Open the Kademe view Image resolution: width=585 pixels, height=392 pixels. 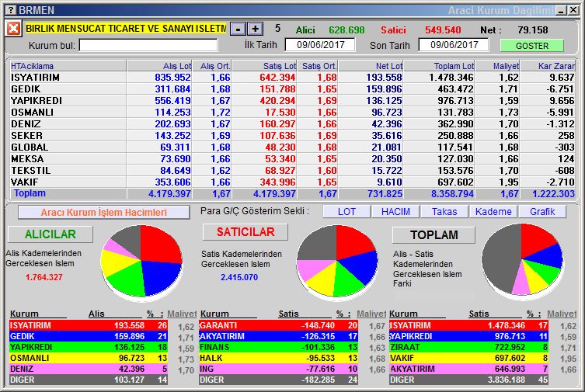pos(493,212)
